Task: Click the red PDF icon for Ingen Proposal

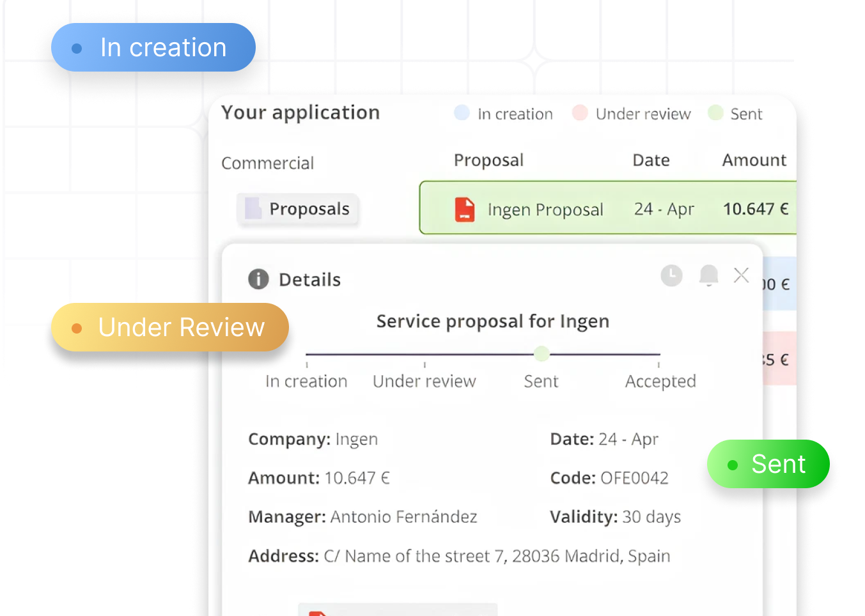Action: pos(465,210)
